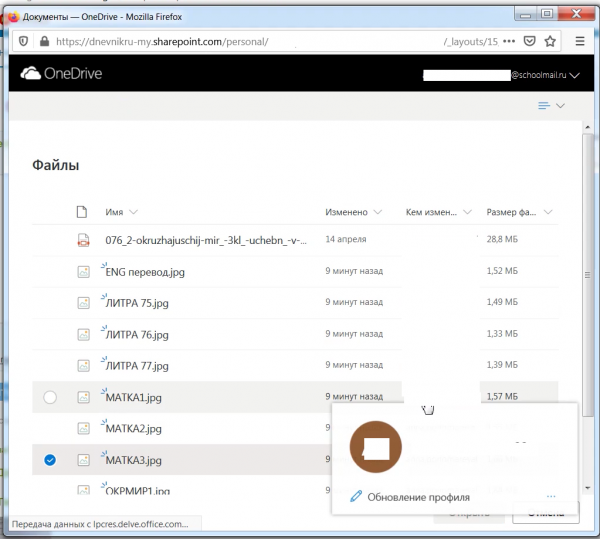600x539 pixels.
Task: Click the ЛИТРА 76.jpg file name
Action: pos(136,335)
